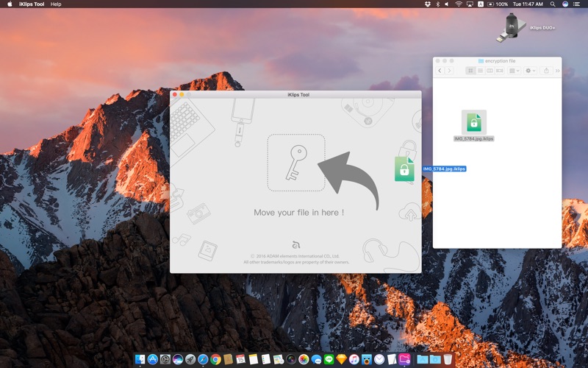Open Spotlight search in menu bar
This screenshot has height=368, width=588.
click(553, 4)
